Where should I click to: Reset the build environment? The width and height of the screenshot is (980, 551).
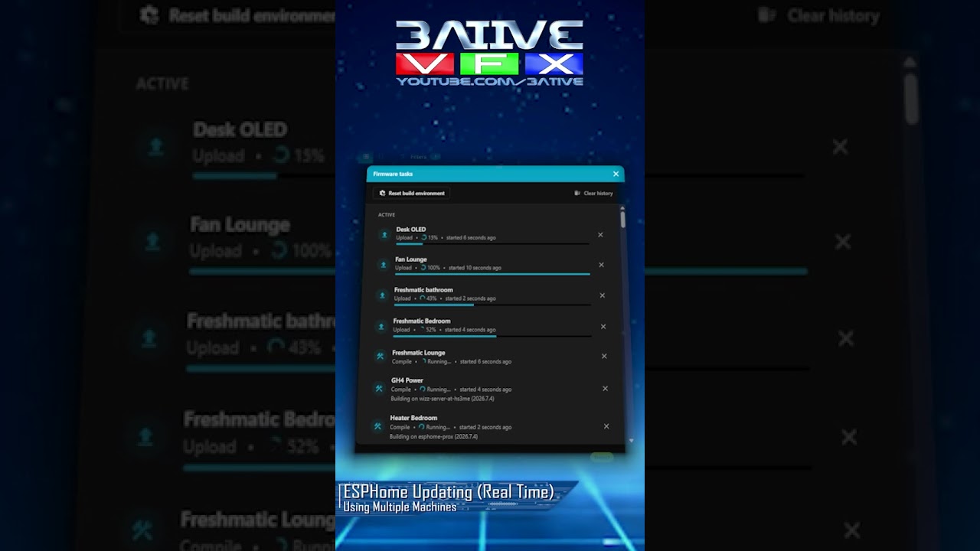coord(412,193)
